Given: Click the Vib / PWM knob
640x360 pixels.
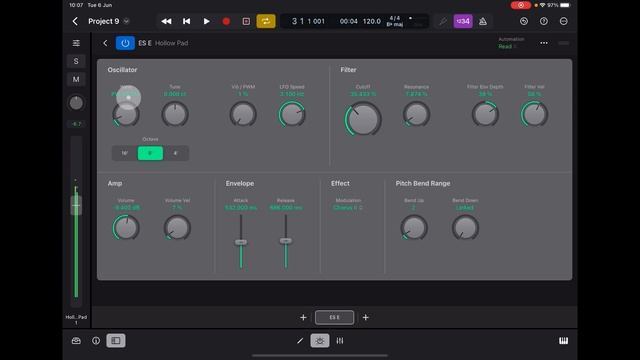Looking at the screenshot, I should 243,115.
